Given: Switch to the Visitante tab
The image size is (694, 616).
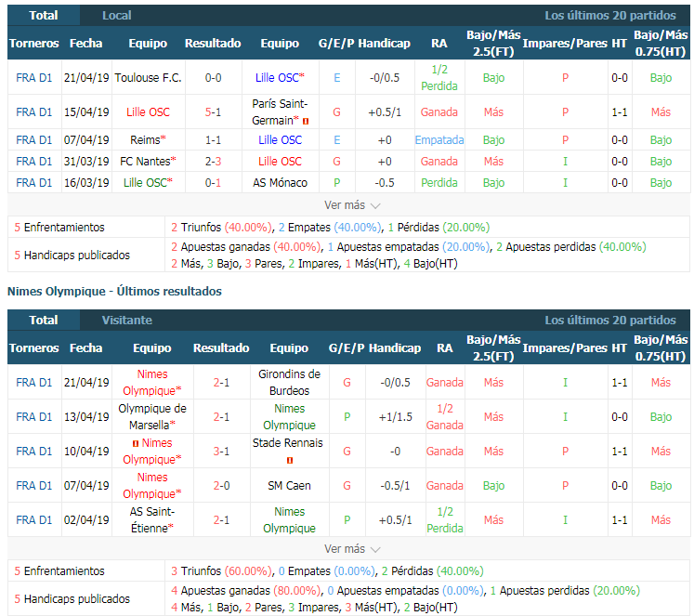Looking at the screenshot, I should click(127, 320).
